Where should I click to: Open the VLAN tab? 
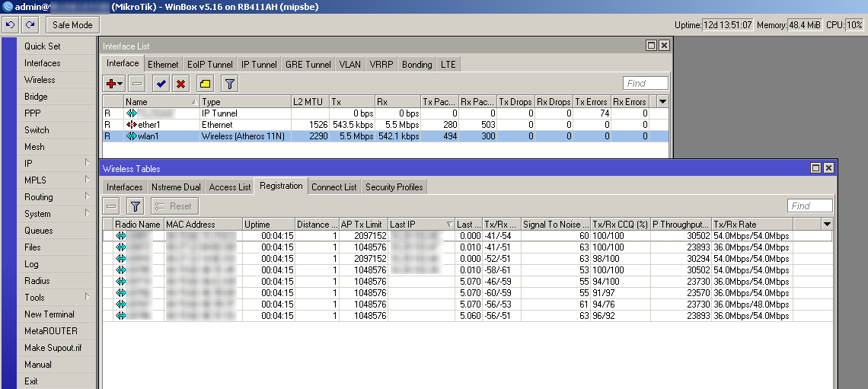[349, 64]
